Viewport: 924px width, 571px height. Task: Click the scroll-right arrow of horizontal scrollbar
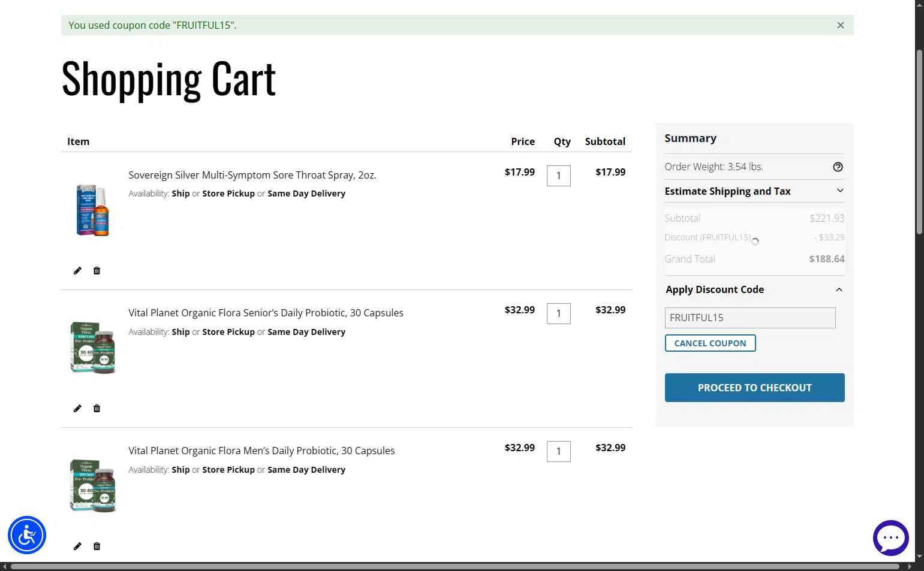click(x=910, y=566)
